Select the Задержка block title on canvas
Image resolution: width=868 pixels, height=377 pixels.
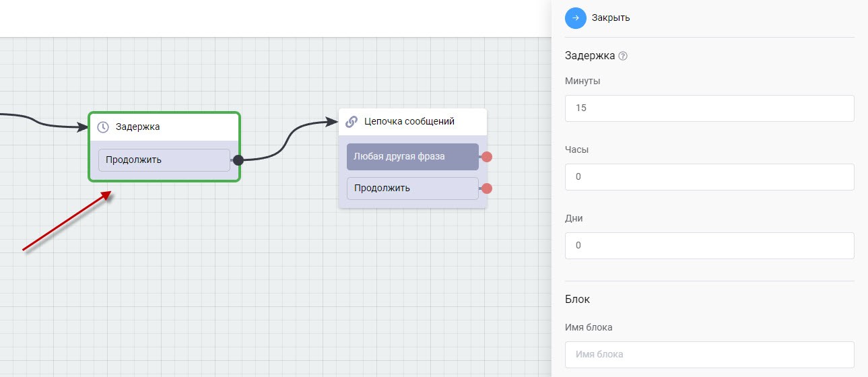point(138,127)
